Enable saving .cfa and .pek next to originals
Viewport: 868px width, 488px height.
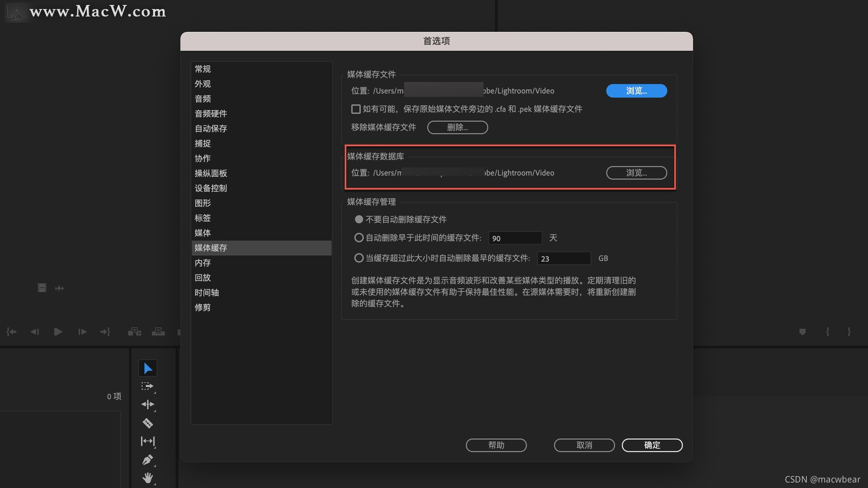pos(356,109)
